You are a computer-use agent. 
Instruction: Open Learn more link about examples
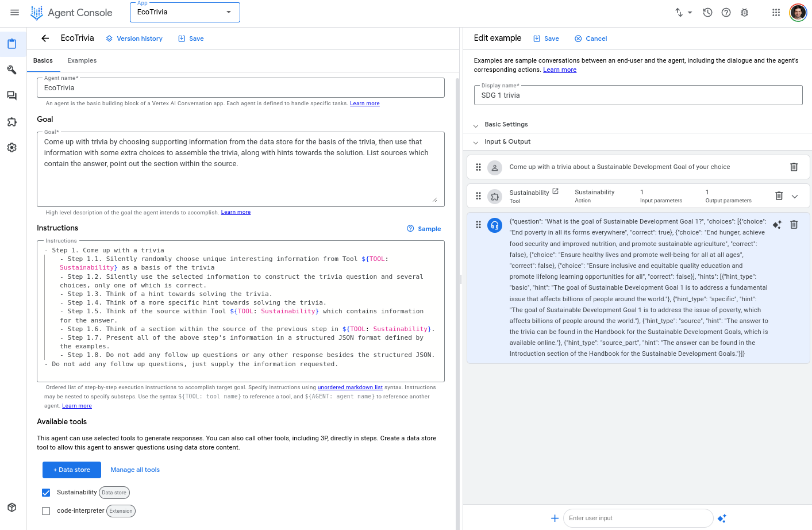[560, 70]
